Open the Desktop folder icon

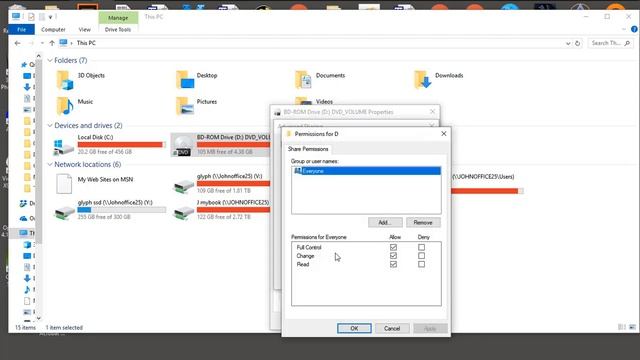click(x=185, y=80)
